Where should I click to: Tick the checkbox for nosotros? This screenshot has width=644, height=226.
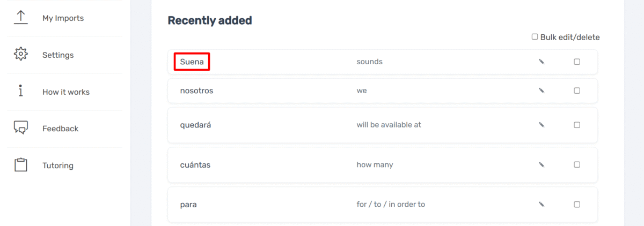click(577, 91)
